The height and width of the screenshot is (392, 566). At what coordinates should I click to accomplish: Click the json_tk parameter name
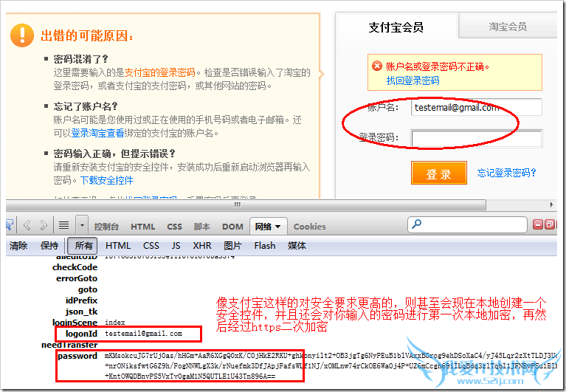click(x=81, y=312)
